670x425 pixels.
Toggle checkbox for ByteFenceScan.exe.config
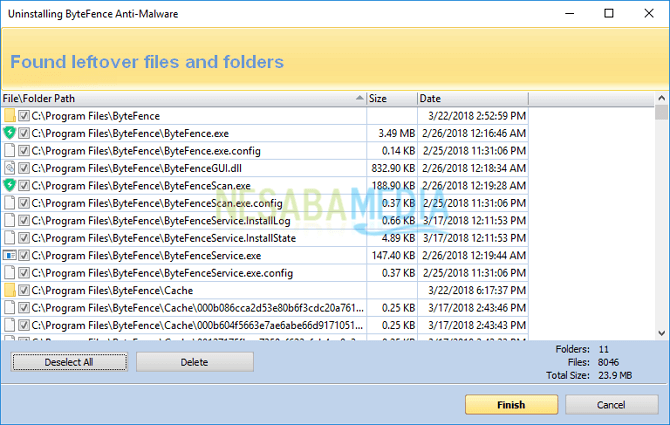(x=24, y=203)
